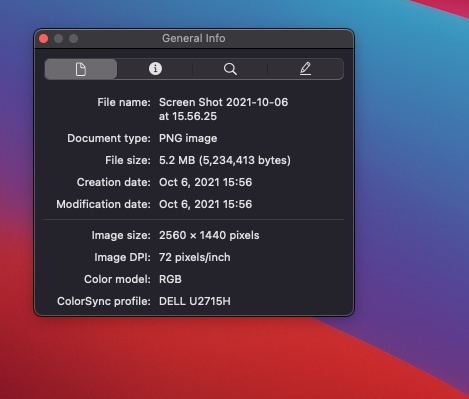Click the 'Image size:' label
The height and width of the screenshot is (399, 469).
coord(121,235)
